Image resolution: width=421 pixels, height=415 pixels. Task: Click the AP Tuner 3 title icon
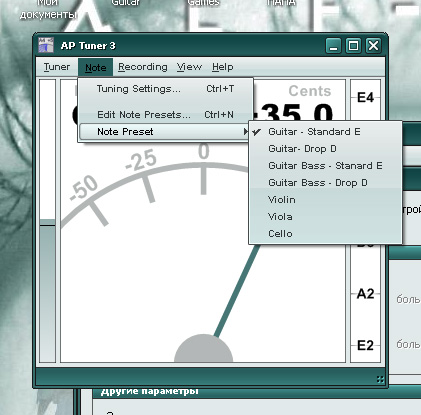pyautogui.click(x=46, y=45)
